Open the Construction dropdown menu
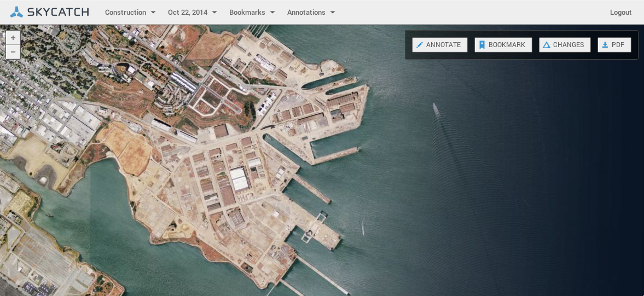644x296 pixels. pyautogui.click(x=130, y=13)
